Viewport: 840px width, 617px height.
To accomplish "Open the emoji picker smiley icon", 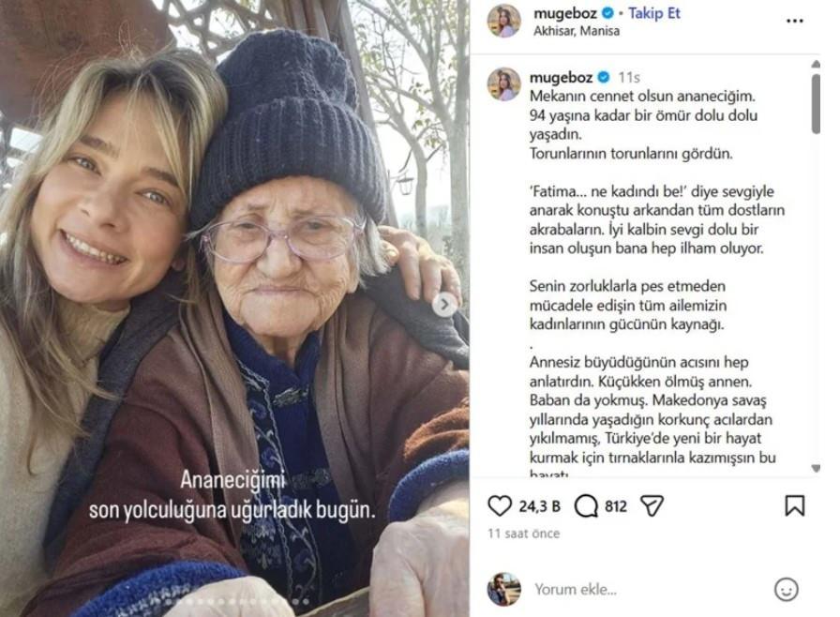I will 787,590.
